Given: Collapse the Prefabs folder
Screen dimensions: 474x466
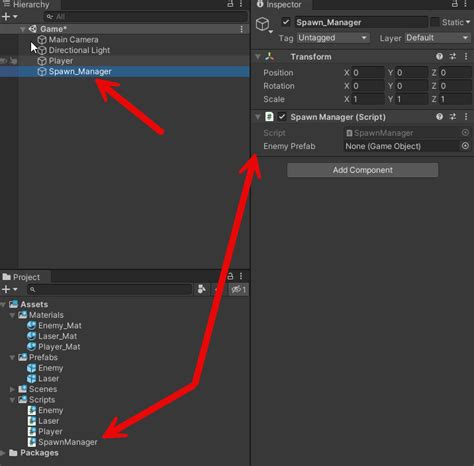Looking at the screenshot, I should [x=12, y=358].
